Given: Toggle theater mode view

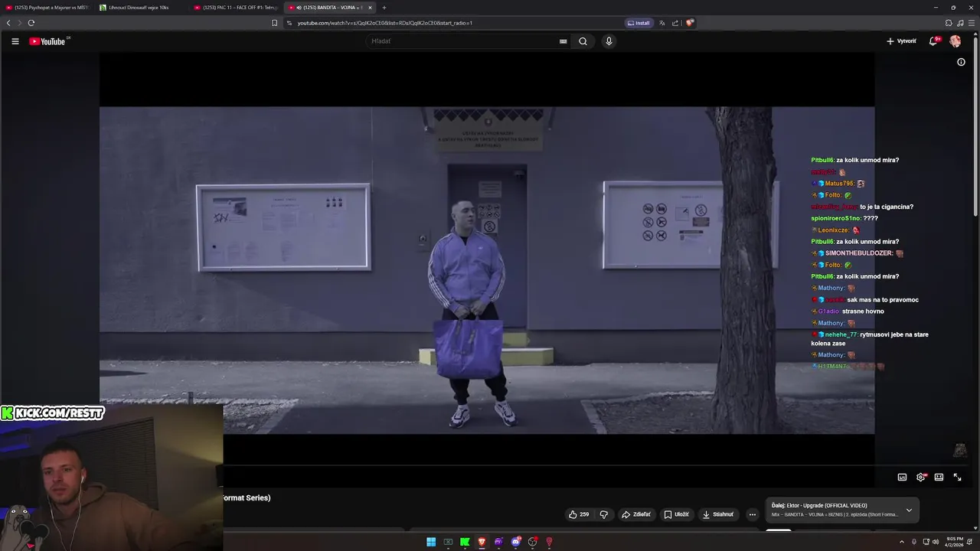Looking at the screenshot, I should [939, 477].
